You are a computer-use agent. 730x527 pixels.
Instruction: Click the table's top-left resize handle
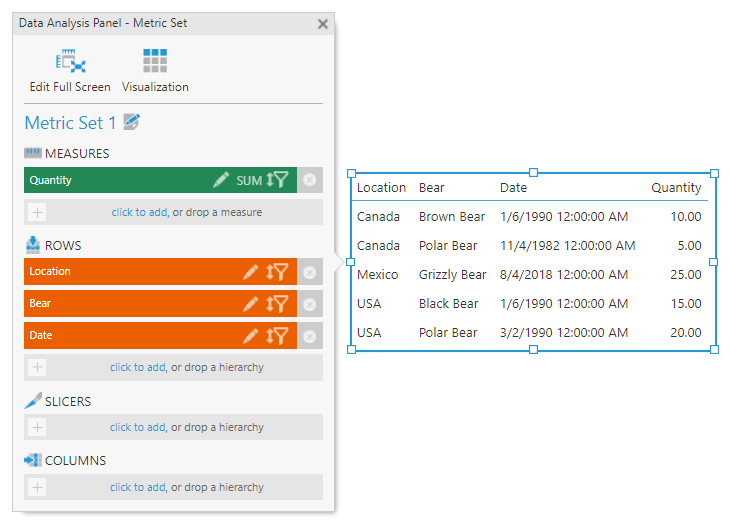pos(351,174)
